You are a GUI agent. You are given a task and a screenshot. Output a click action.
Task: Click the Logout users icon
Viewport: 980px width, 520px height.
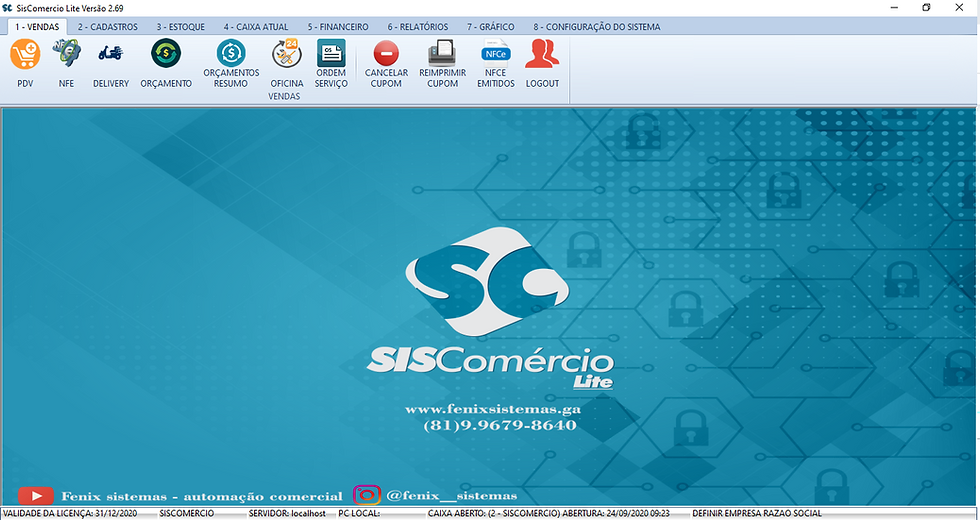(x=542, y=54)
